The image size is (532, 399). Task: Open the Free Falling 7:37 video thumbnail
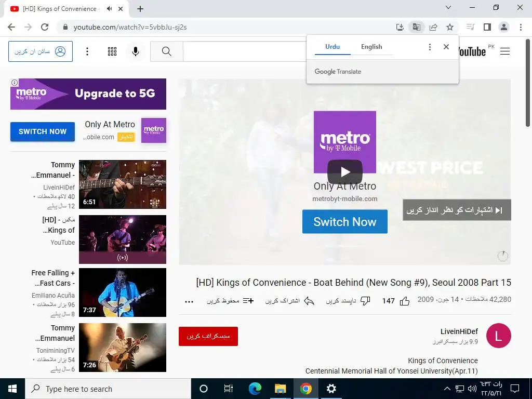[123, 292]
